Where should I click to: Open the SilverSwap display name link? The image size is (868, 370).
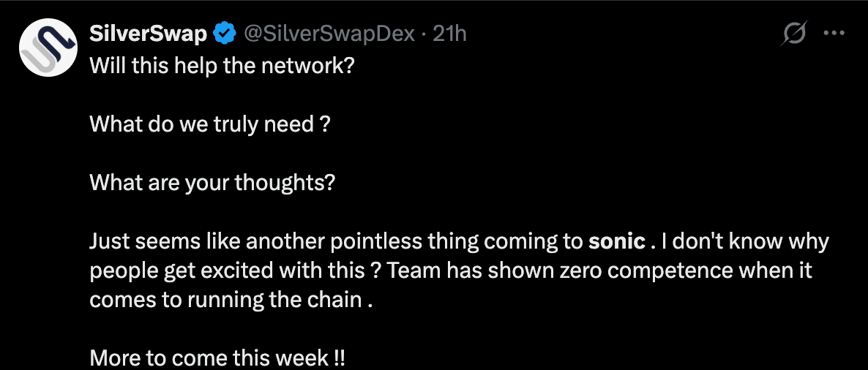click(148, 33)
